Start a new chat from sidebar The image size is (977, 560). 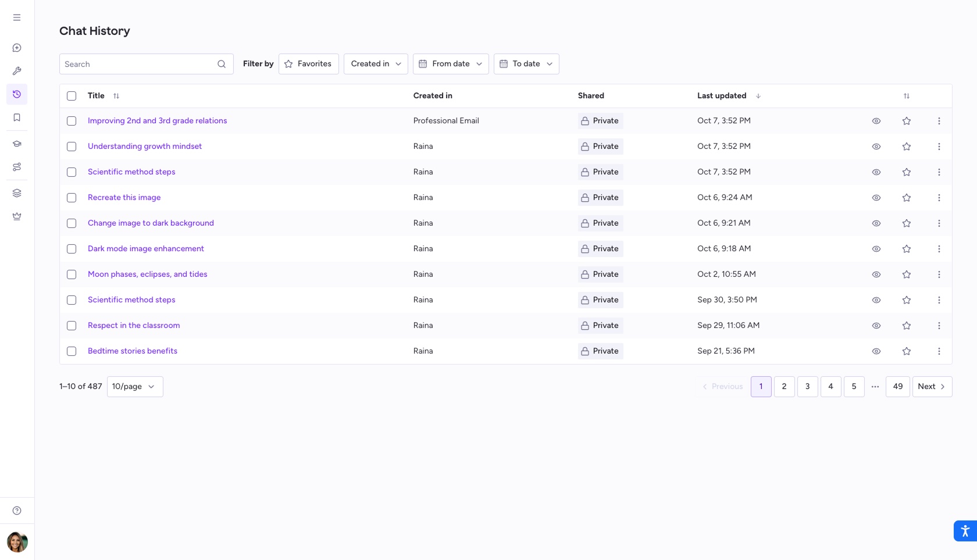tap(17, 48)
